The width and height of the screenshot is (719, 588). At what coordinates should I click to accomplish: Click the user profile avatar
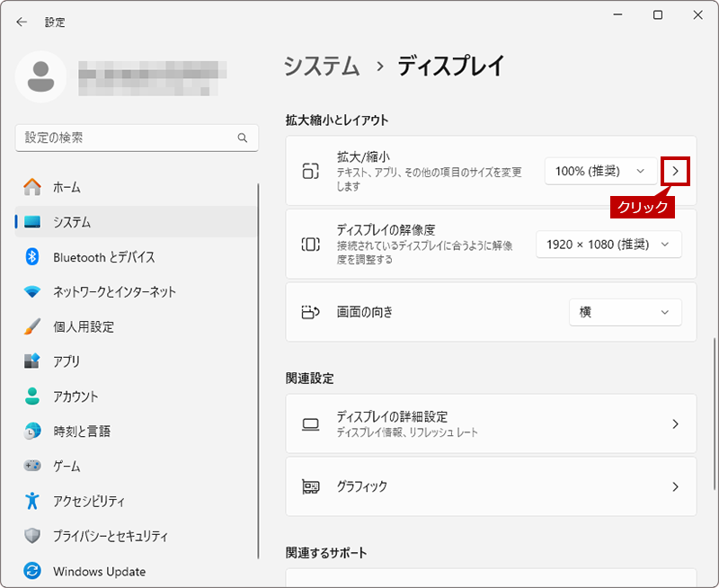coord(40,76)
